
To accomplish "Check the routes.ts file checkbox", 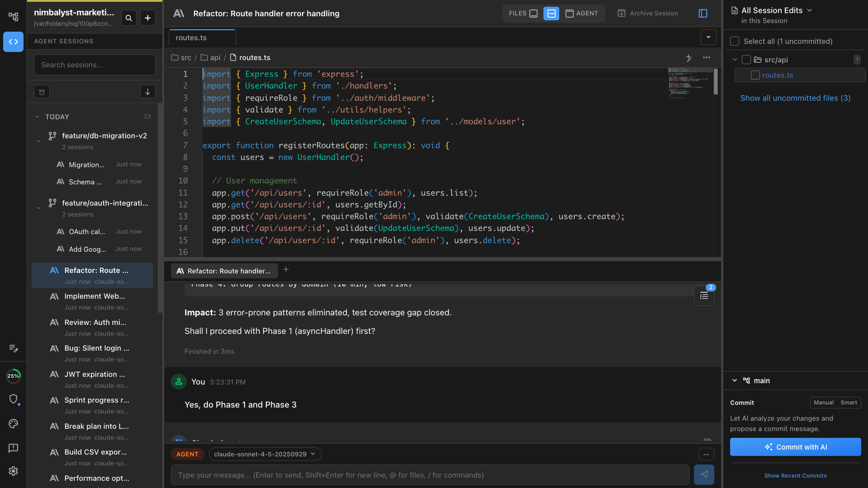I will 755,75.
